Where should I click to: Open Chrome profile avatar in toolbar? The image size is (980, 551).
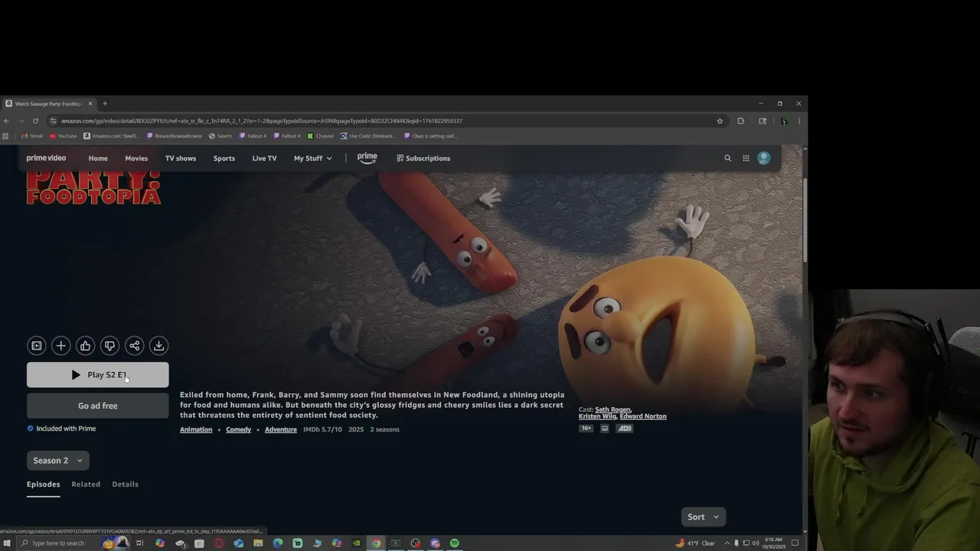[784, 121]
